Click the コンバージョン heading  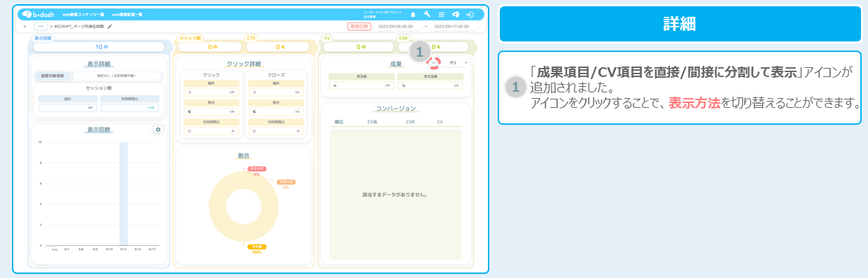tap(395, 109)
